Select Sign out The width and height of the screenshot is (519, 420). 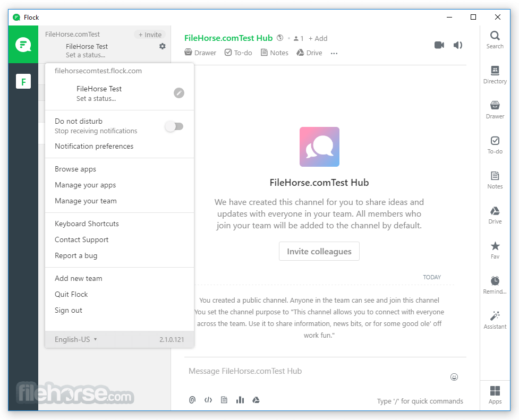click(69, 310)
